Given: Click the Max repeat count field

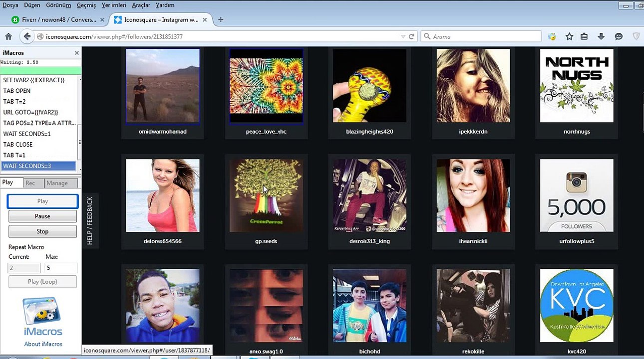Looking at the screenshot, I should coord(61,268).
